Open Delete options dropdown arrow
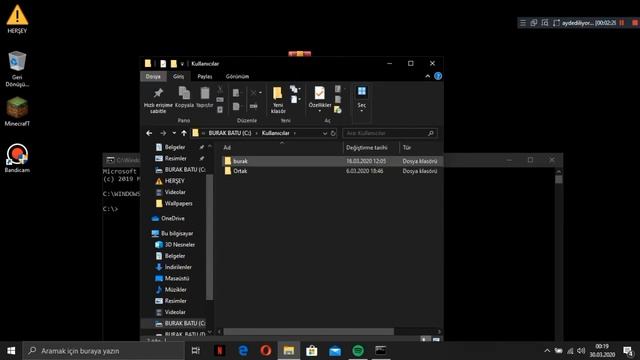Screen dimensions: 640x360 coord(260,93)
